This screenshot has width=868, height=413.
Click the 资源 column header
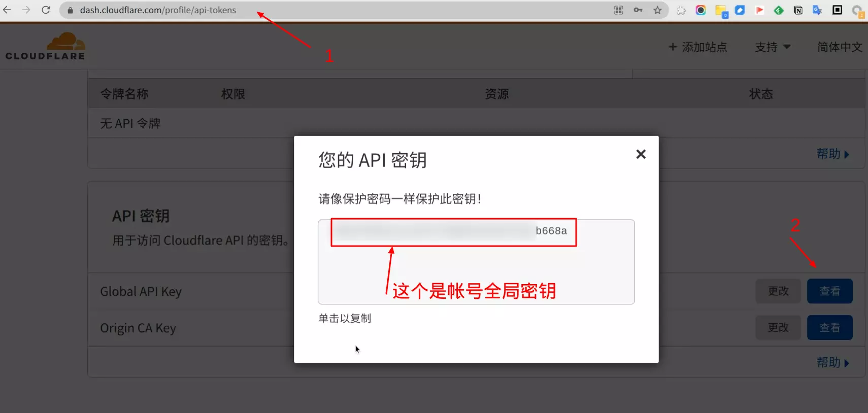497,94
